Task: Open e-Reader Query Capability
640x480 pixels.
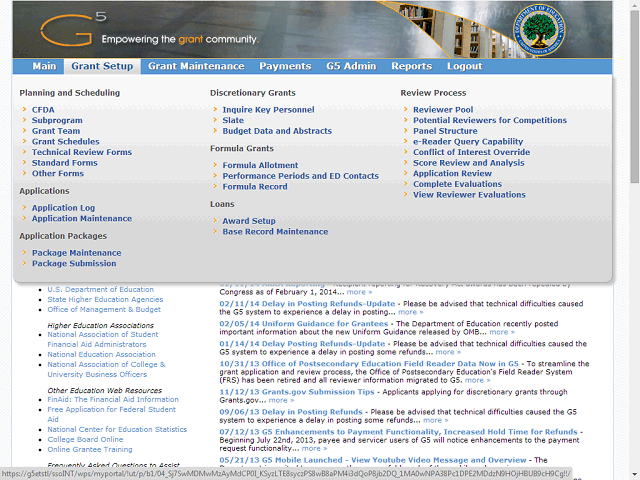Action: click(x=468, y=142)
